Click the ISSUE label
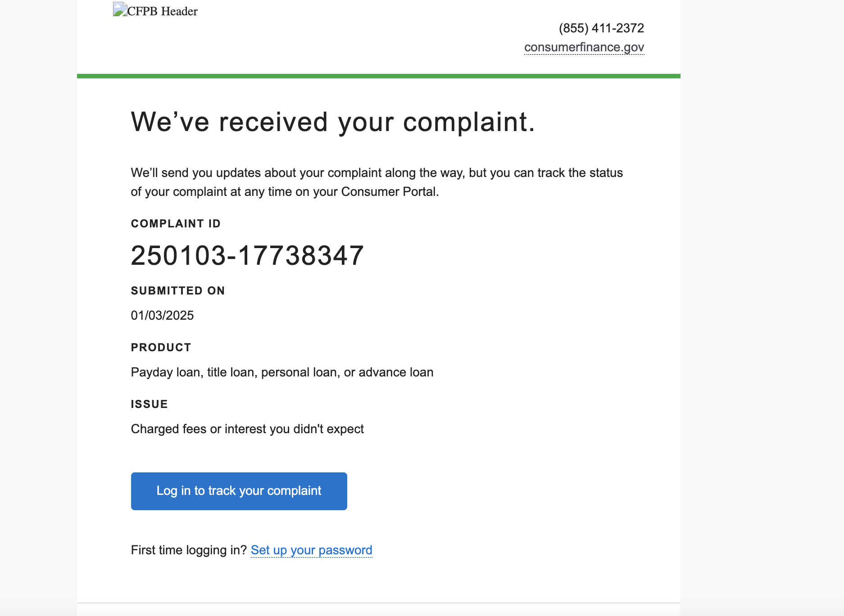The image size is (844, 616). [149, 404]
